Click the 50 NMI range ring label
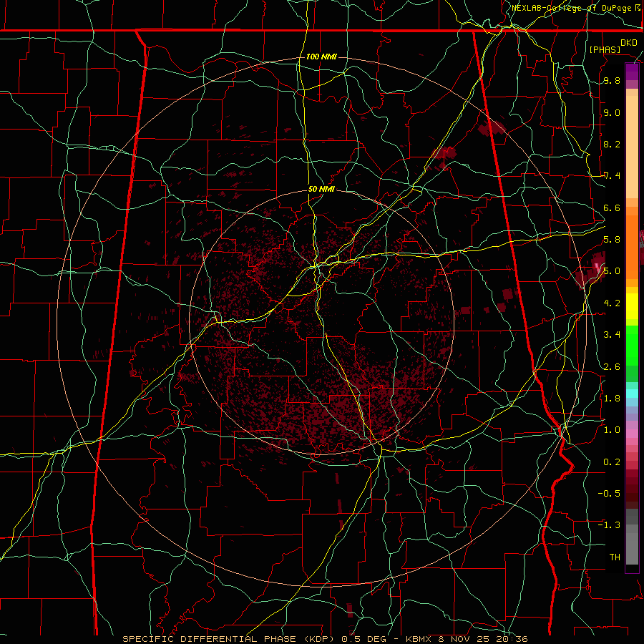The image size is (644, 644). click(321, 189)
